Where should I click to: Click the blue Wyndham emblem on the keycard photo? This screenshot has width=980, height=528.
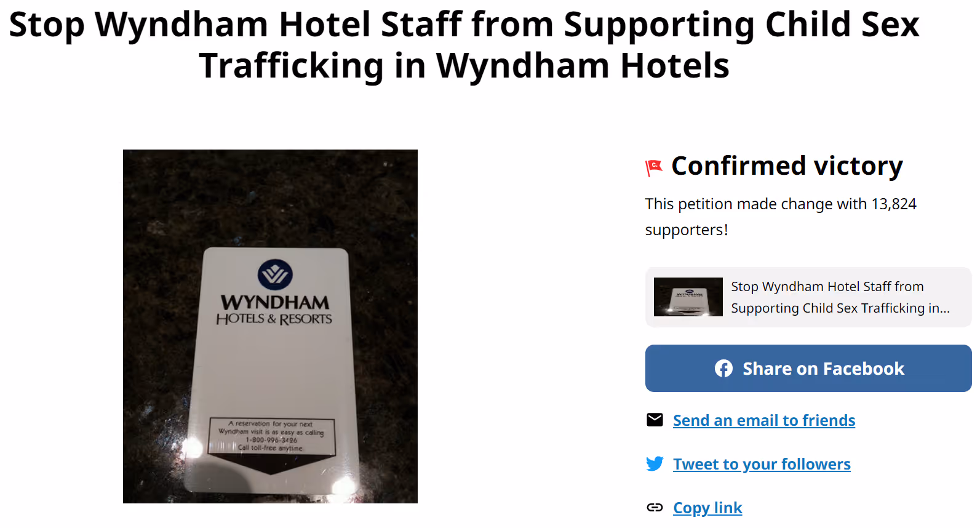pos(275,274)
